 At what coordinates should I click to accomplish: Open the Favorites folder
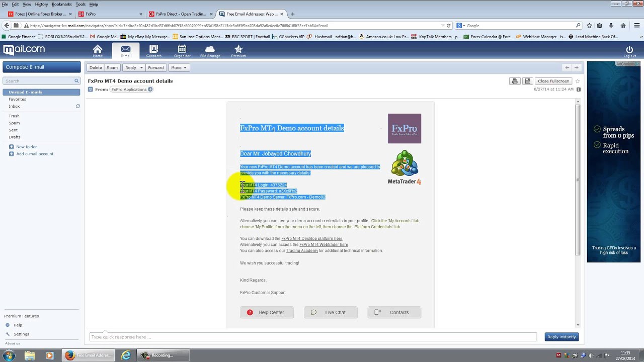[x=17, y=99]
